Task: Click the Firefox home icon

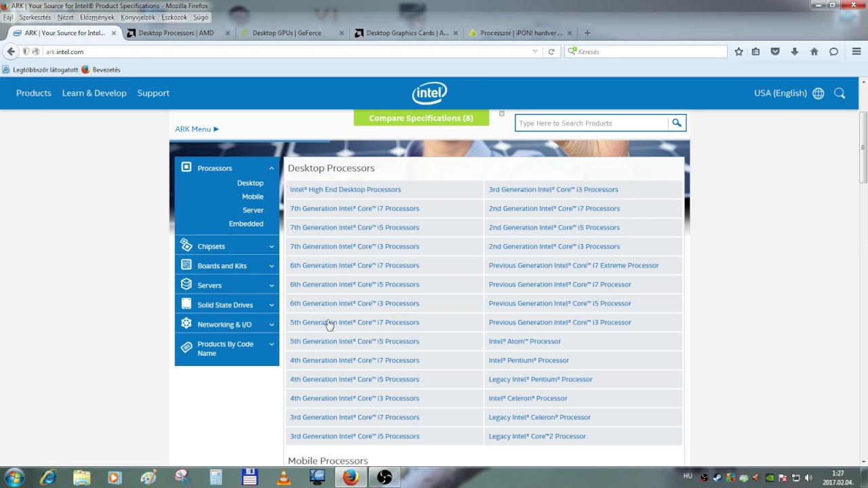Action: coord(814,52)
